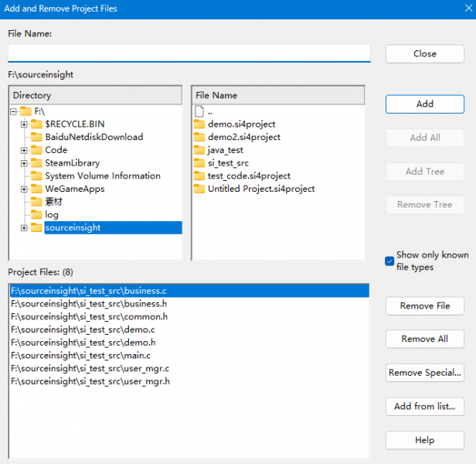Viewport: 476px width, 464px height.
Task: Click the Directory column header
Action: point(96,95)
